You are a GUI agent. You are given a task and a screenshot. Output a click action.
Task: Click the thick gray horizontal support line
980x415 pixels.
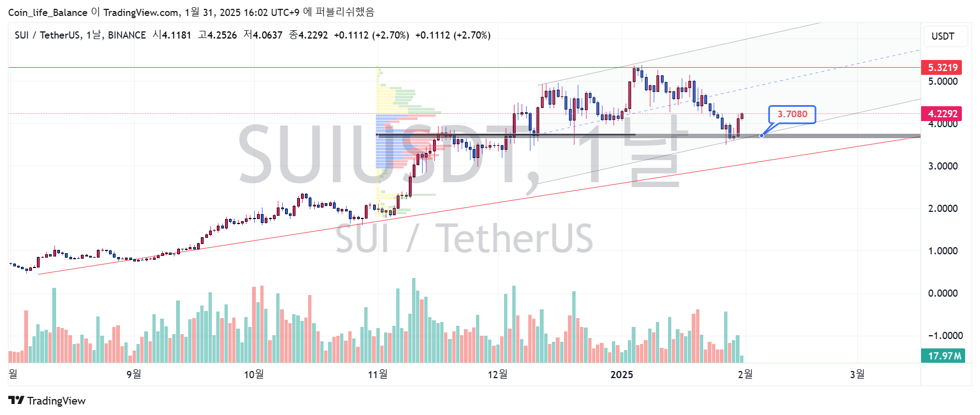pos(825,136)
